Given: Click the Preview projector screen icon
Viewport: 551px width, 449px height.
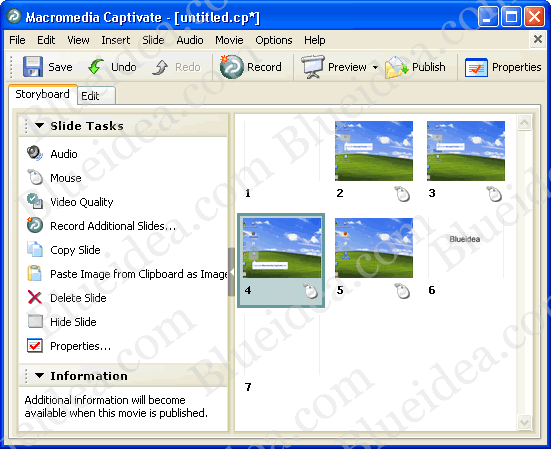Looking at the screenshot, I should click(312, 66).
